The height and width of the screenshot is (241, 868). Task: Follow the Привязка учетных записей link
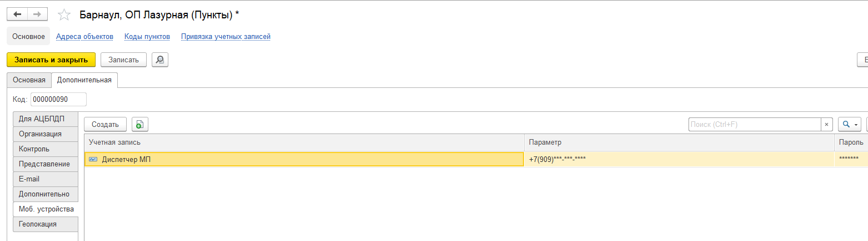226,37
